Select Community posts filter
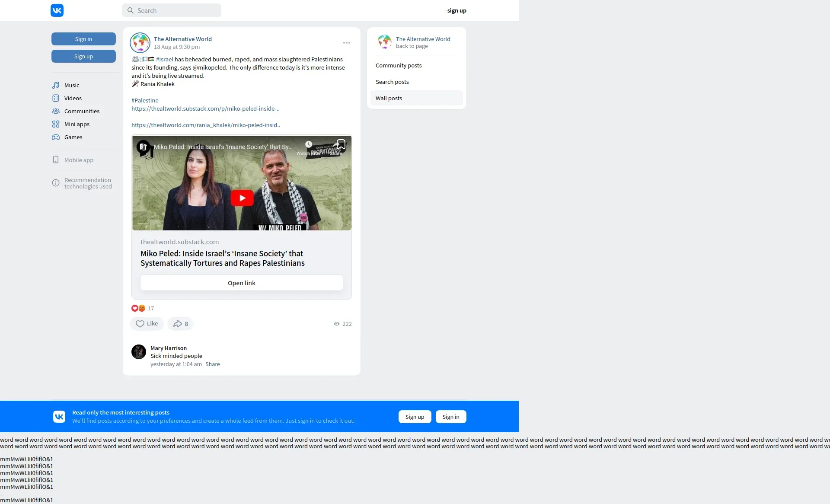830x504 pixels. (399, 65)
